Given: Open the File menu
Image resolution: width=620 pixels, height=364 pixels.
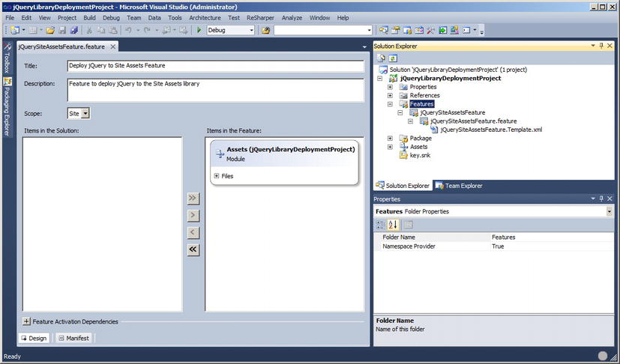Looking at the screenshot, I should coord(10,18).
